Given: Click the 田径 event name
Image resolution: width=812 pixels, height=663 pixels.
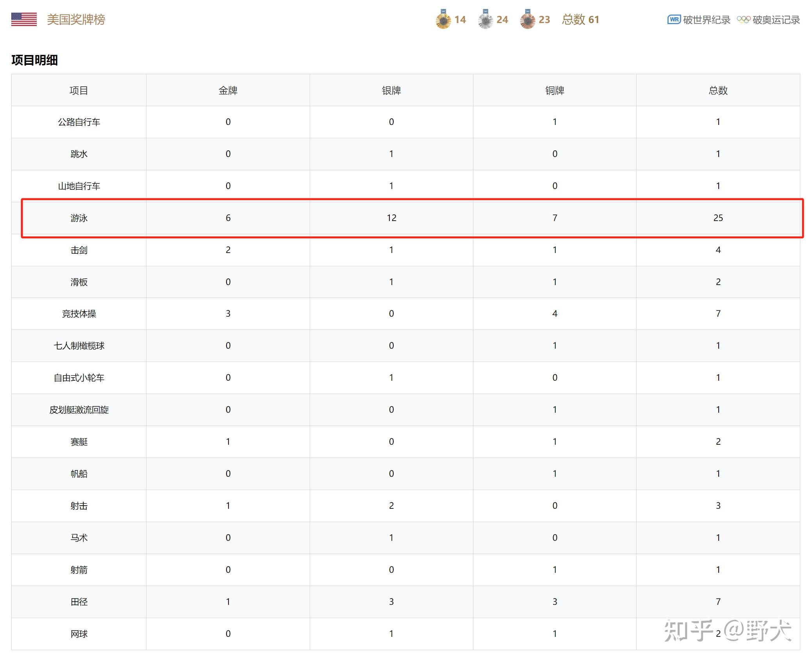Looking at the screenshot, I should point(79,602).
